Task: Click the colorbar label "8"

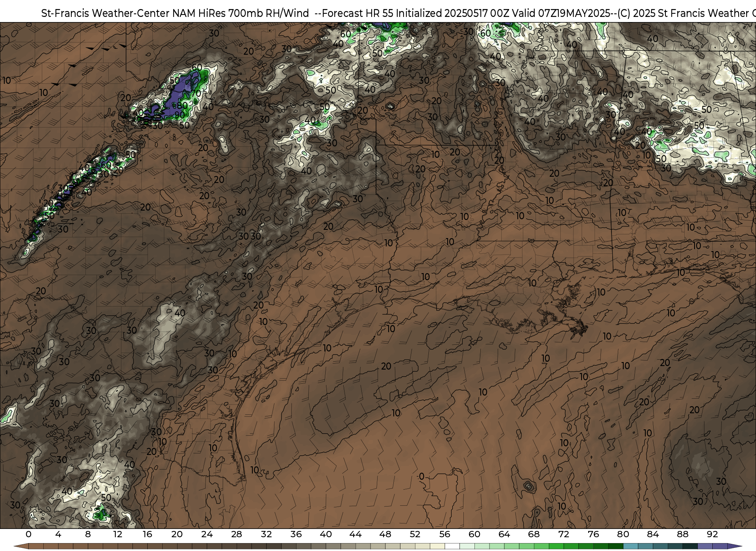Action: 88,534
